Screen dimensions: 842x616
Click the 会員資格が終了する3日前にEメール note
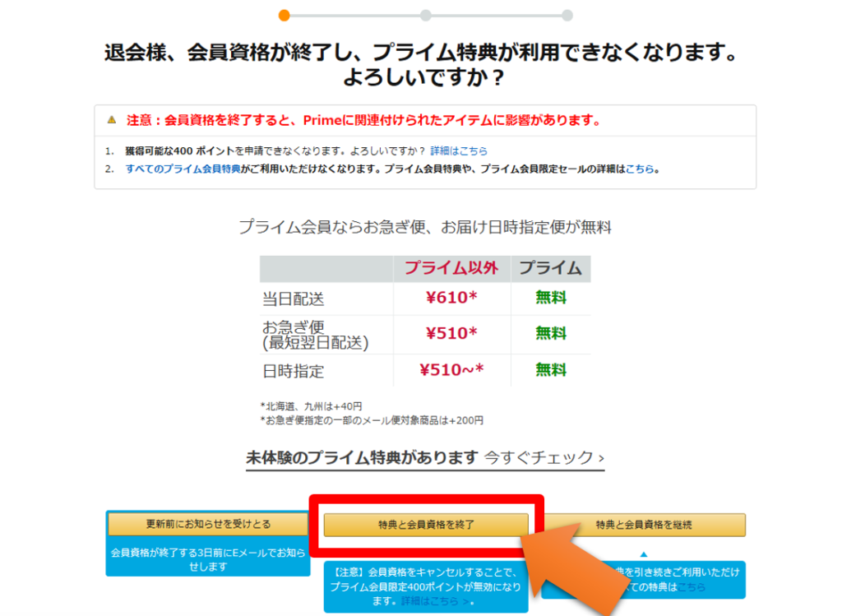point(208,559)
